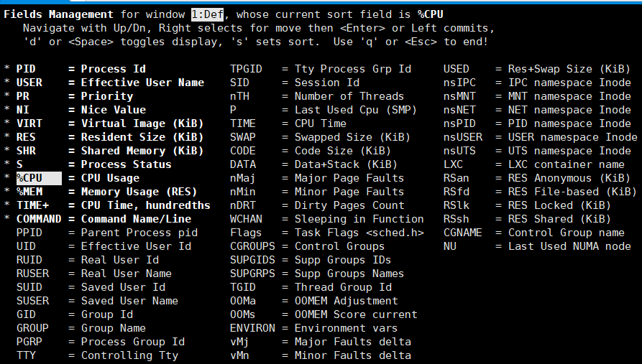Select the nTH threads field
The width and height of the screenshot is (642, 364).
point(239,96)
